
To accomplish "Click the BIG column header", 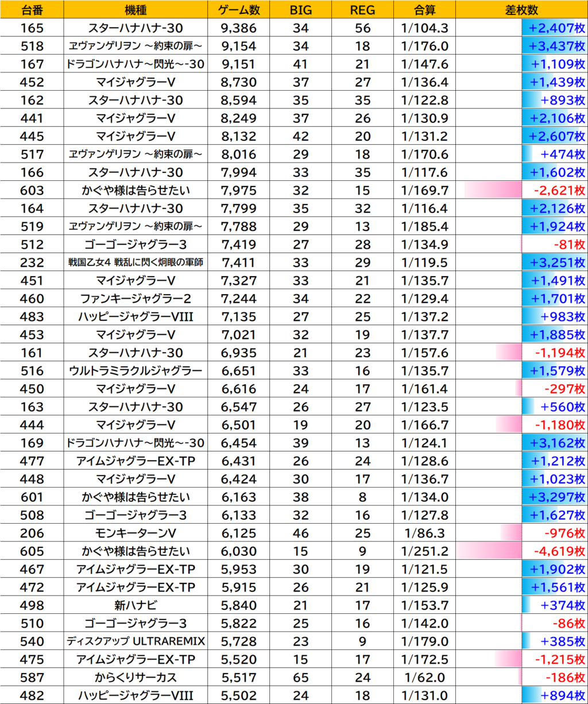I will click(300, 10).
